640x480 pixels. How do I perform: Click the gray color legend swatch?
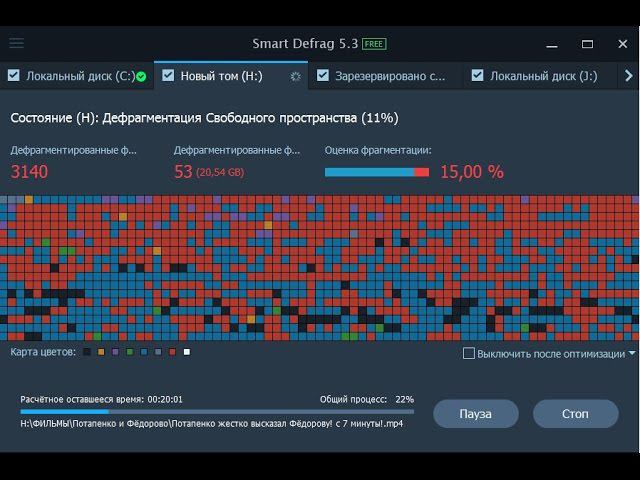[158, 352]
